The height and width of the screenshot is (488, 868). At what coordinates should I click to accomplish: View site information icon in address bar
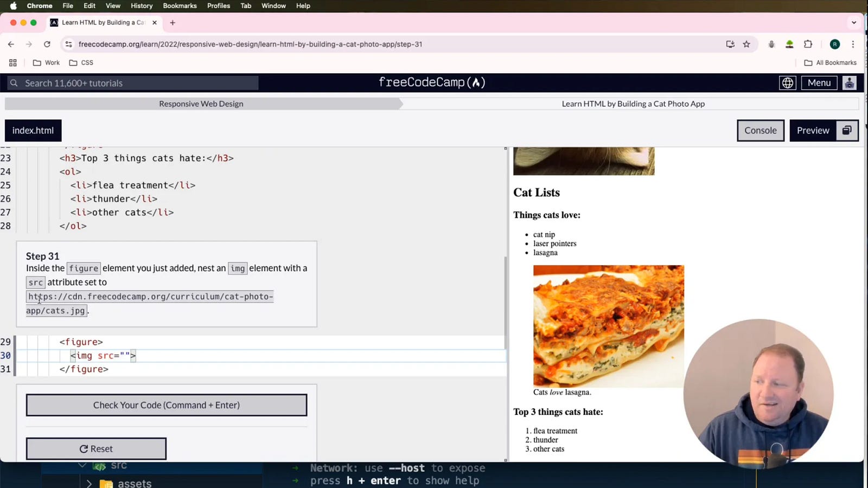pos(68,44)
